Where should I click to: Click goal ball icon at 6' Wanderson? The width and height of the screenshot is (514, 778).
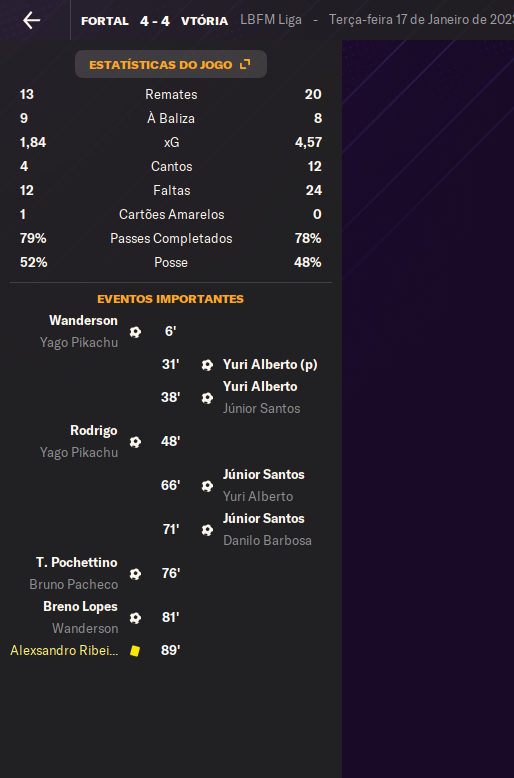(x=135, y=331)
